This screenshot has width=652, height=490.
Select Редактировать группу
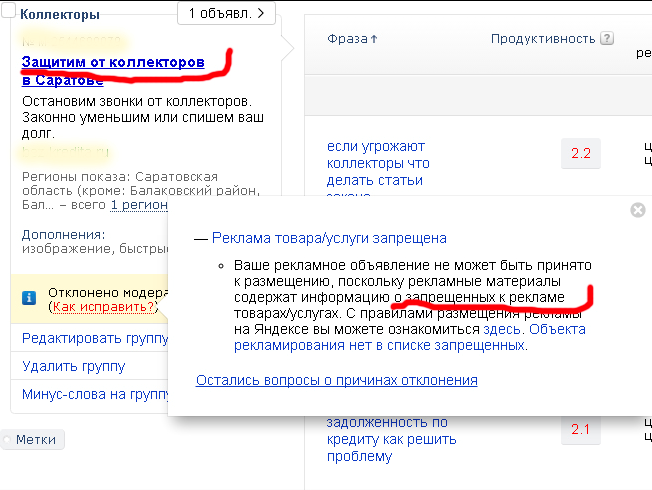coord(95,338)
